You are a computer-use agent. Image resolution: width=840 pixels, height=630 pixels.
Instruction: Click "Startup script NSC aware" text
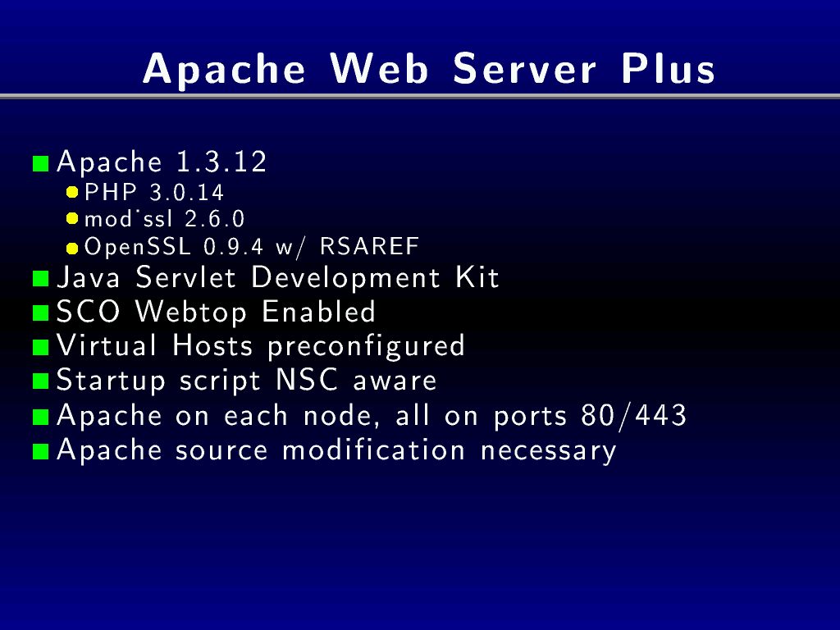[x=246, y=381]
